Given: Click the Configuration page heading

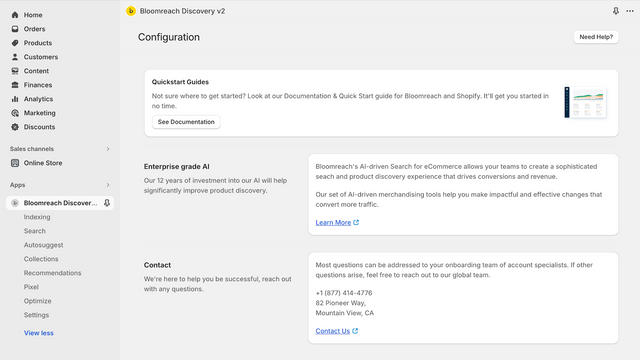Looking at the screenshot, I should pyautogui.click(x=169, y=37).
